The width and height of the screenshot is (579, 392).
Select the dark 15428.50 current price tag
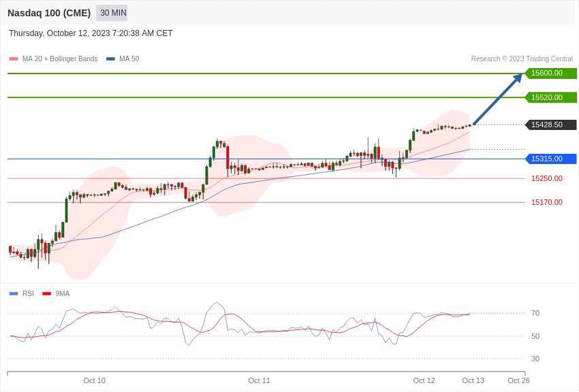(551, 125)
